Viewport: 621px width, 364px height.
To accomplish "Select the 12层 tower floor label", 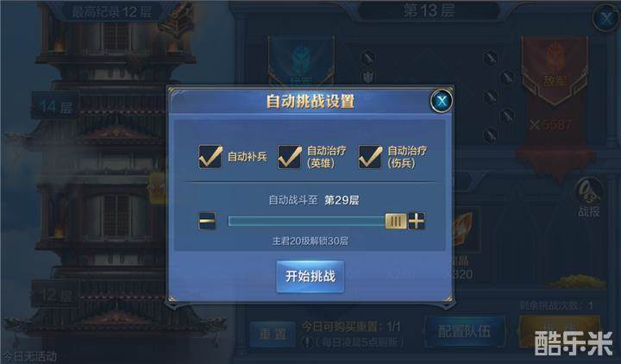I will (55, 294).
